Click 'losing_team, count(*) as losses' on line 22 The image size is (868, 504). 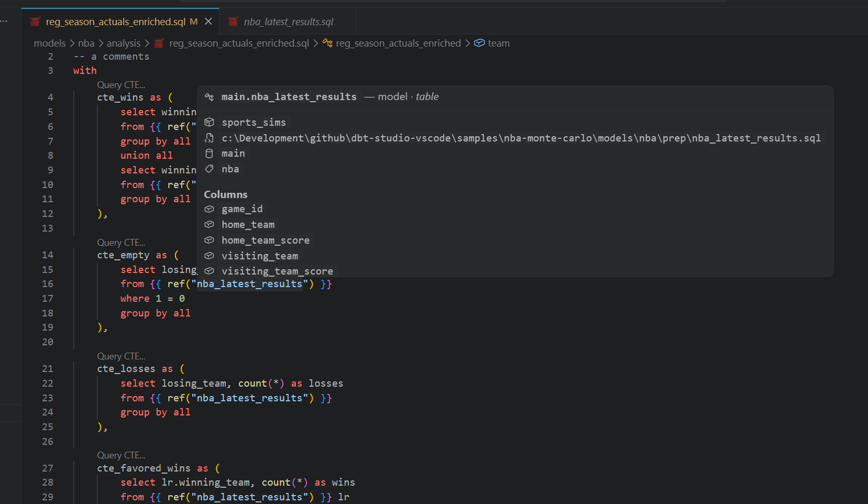point(252,384)
